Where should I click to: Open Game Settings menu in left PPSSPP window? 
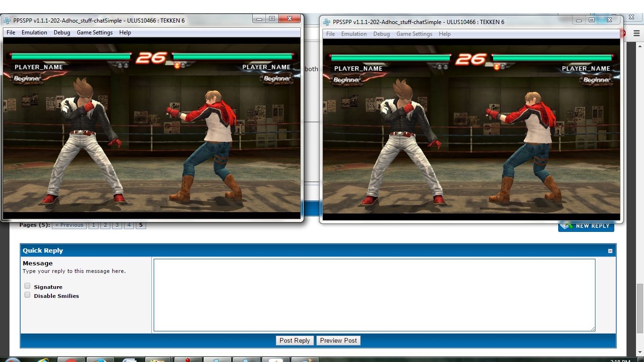pos(95,33)
